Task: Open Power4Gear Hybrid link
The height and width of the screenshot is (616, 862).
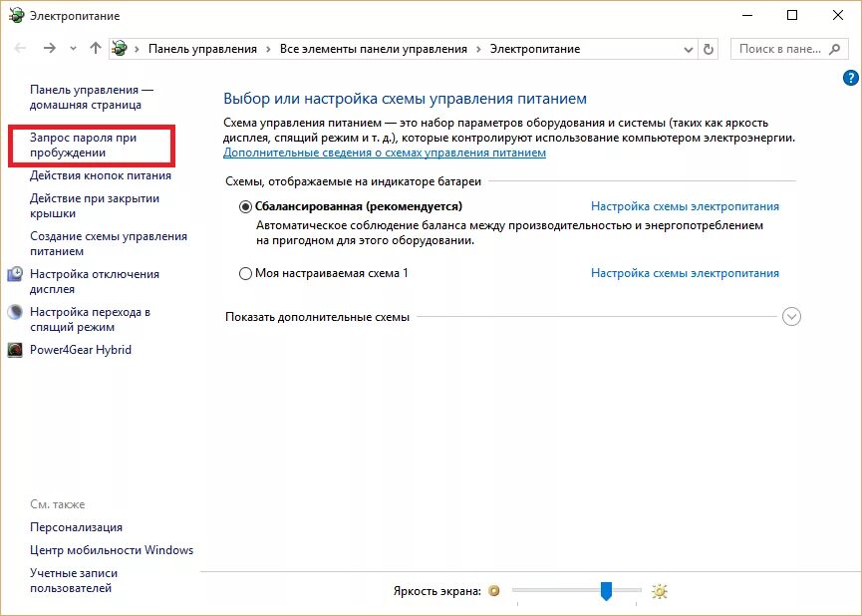Action: 81,350
